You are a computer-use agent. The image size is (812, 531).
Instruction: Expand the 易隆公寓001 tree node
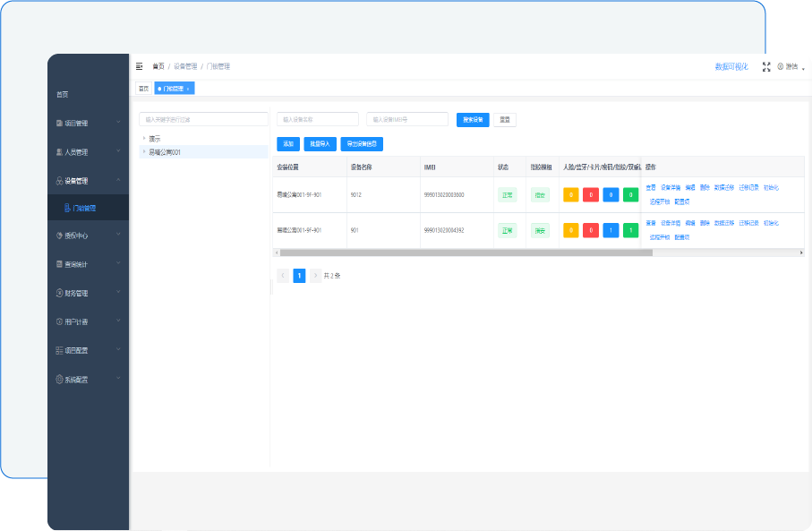[x=144, y=152]
